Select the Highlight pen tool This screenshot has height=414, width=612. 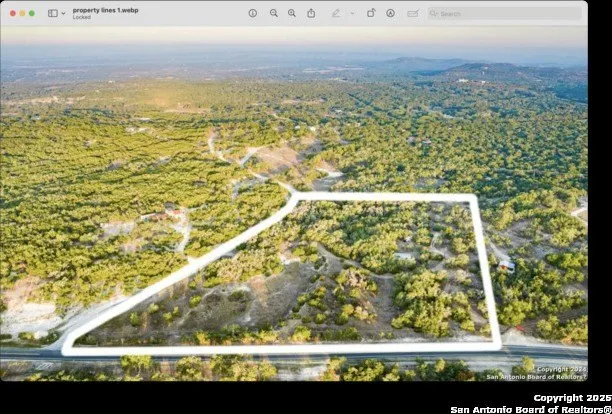(x=336, y=13)
